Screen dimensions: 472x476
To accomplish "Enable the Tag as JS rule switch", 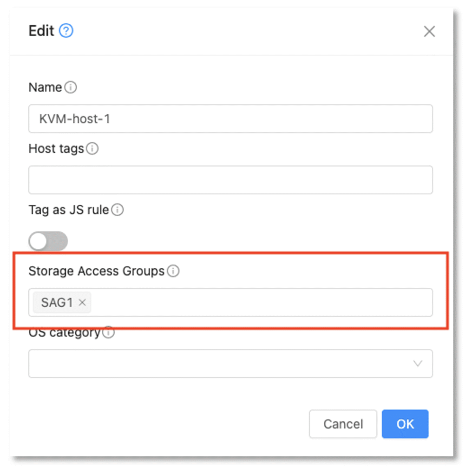I will (x=48, y=242).
